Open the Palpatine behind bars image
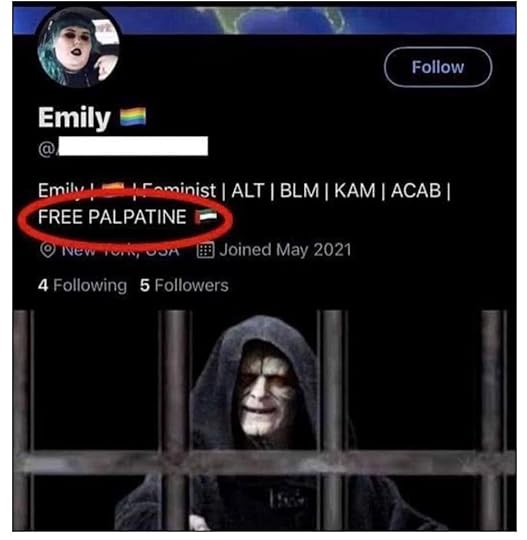This screenshot has height=540, width=527. tap(264, 420)
